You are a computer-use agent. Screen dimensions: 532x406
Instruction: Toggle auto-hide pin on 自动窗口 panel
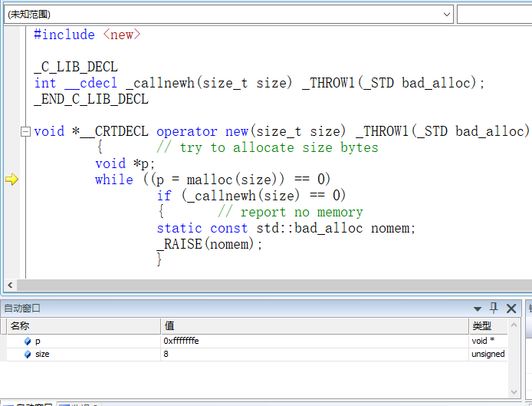coord(494,309)
